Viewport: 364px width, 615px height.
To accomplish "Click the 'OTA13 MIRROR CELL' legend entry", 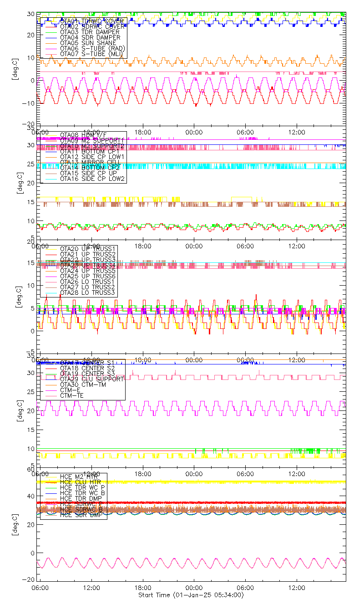I will coord(90,162).
